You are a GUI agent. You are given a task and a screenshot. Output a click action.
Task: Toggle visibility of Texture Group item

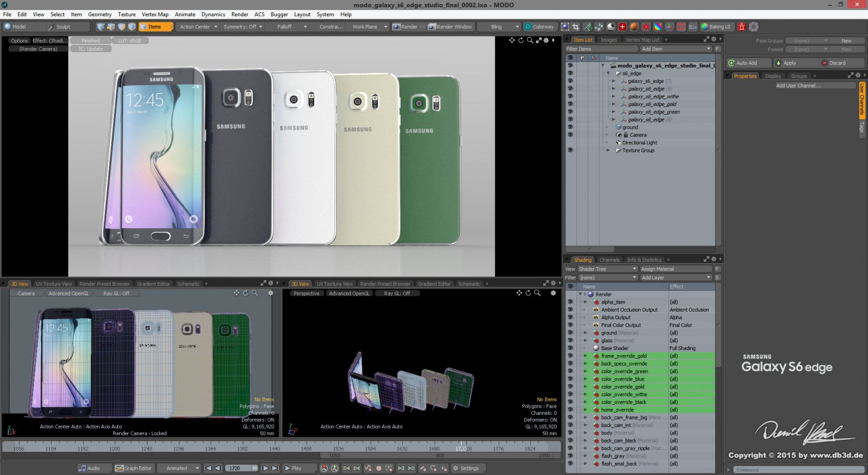(x=570, y=150)
